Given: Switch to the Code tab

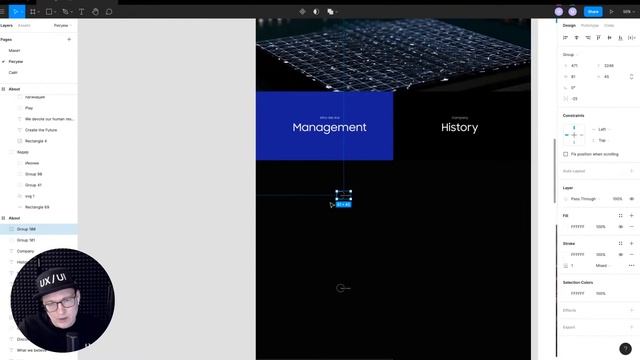Looking at the screenshot, I should pyautogui.click(x=609, y=25).
